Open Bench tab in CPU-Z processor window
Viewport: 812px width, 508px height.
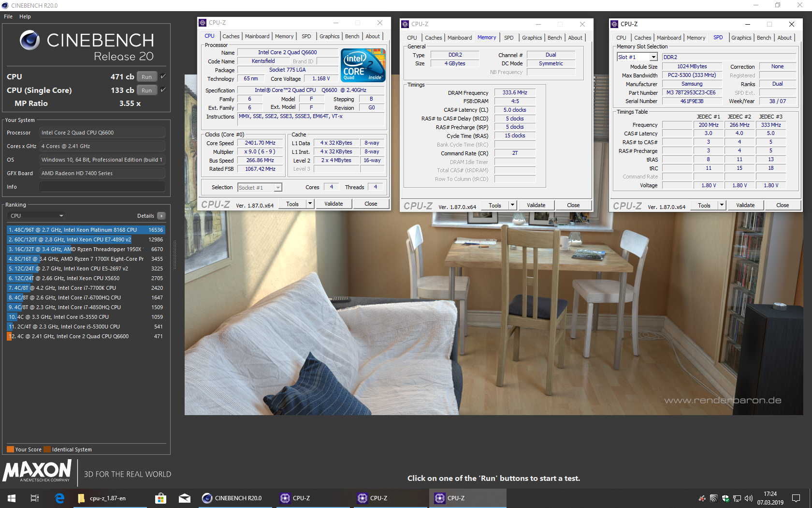click(352, 36)
